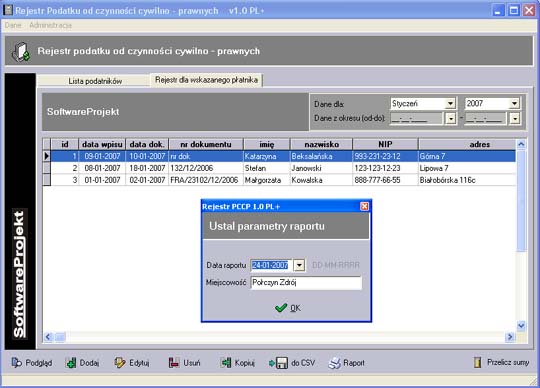The image size is (540, 388).
Task: Click the address cell Białobórska 116c
Action: pyautogui.click(x=467, y=180)
